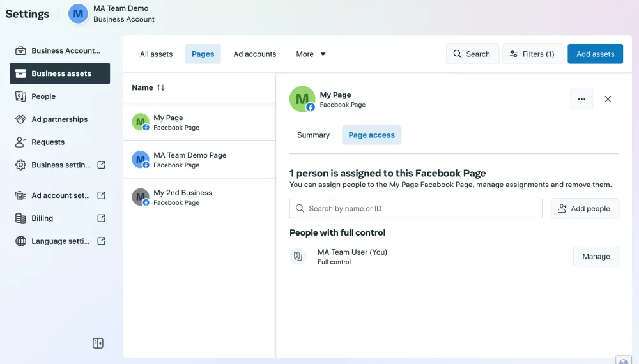The width and height of the screenshot is (639, 364).
Task: Open Ad partnerships via handshake icon
Action: [x=20, y=119]
